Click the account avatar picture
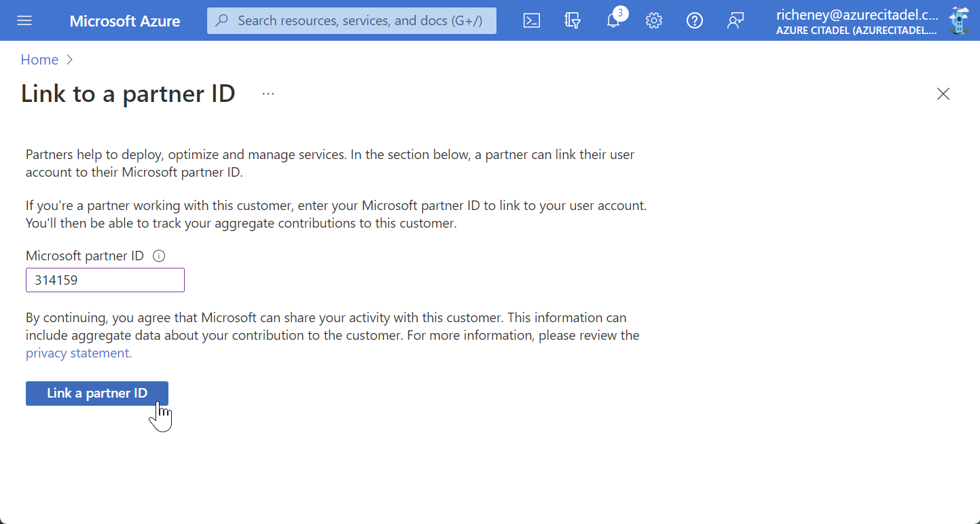 point(959,20)
